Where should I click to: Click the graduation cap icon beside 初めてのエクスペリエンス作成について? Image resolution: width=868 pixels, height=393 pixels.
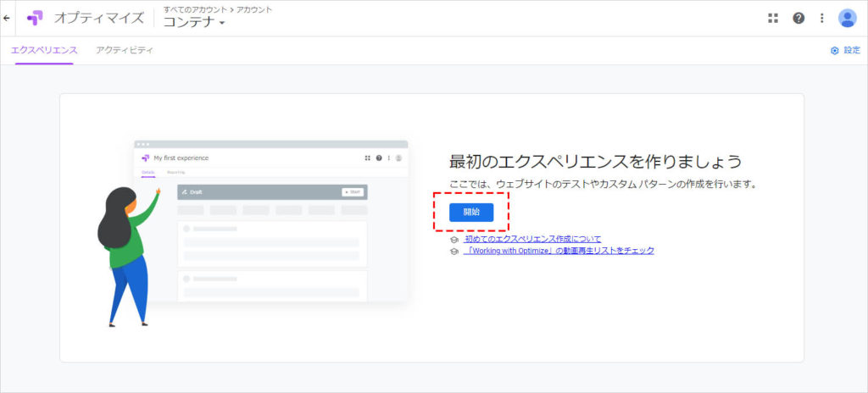click(455, 240)
